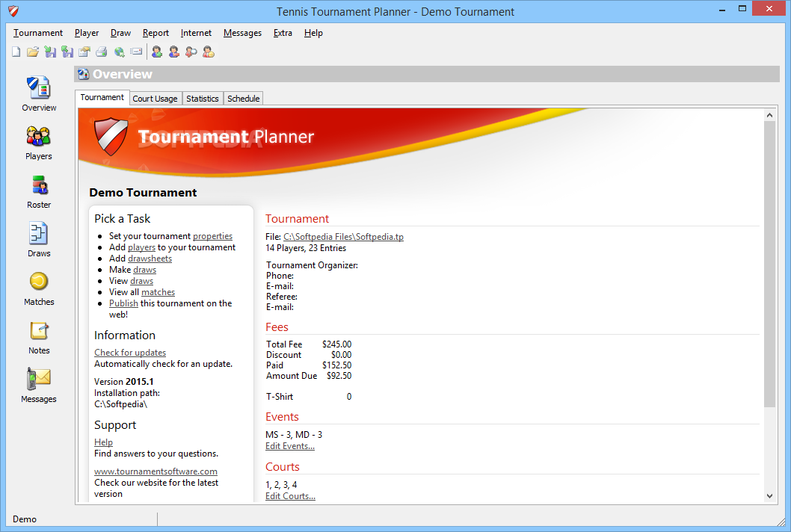Click the Edit Events... link
791x532 pixels.
[290, 446]
